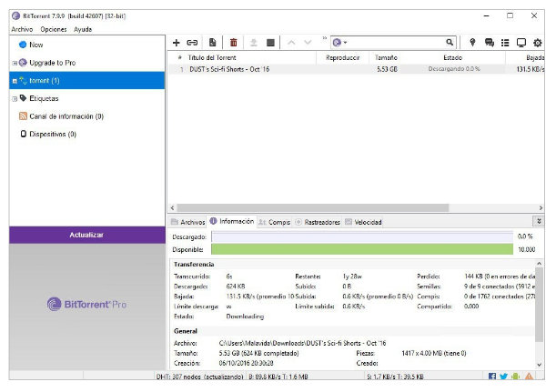This screenshot has width=556, height=392.
Task: Click the Reproducir column header
Action: 342,57
